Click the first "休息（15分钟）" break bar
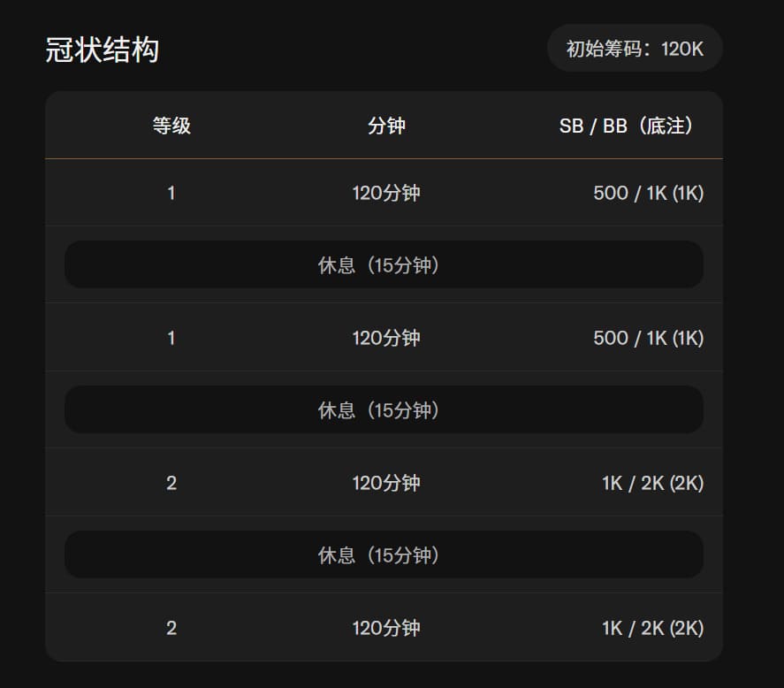The height and width of the screenshot is (688, 784). [x=384, y=265]
